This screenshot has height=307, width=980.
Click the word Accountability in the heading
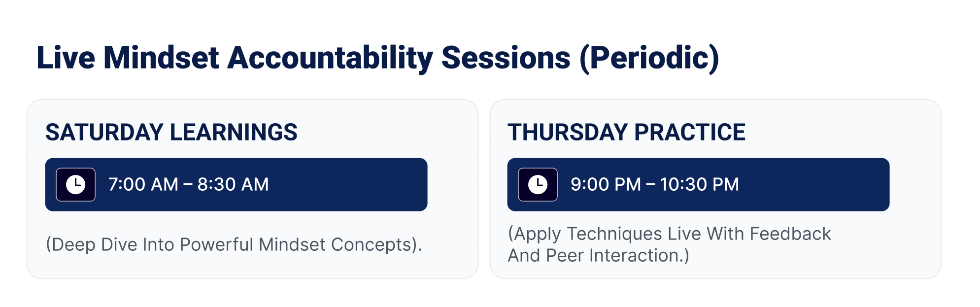click(330, 58)
